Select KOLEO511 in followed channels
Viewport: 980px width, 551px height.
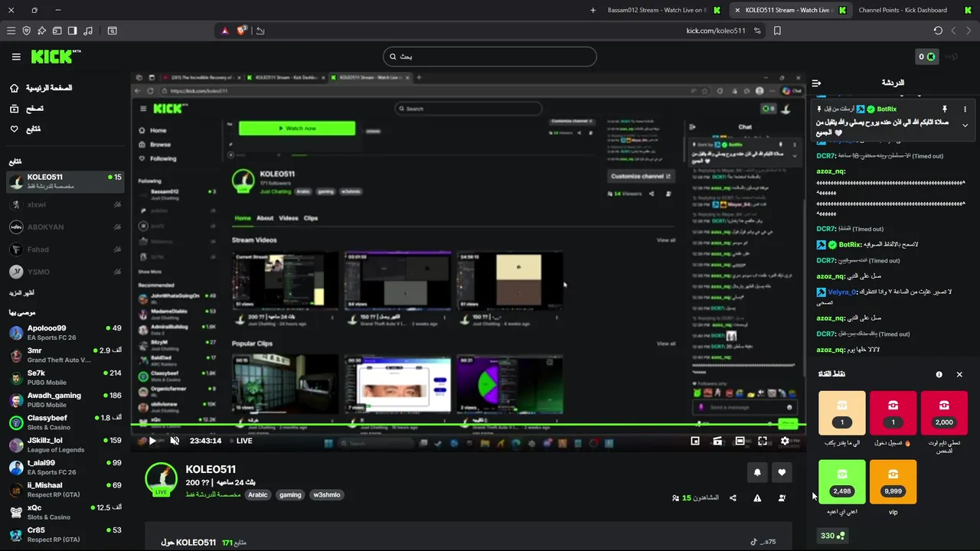tap(65, 181)
